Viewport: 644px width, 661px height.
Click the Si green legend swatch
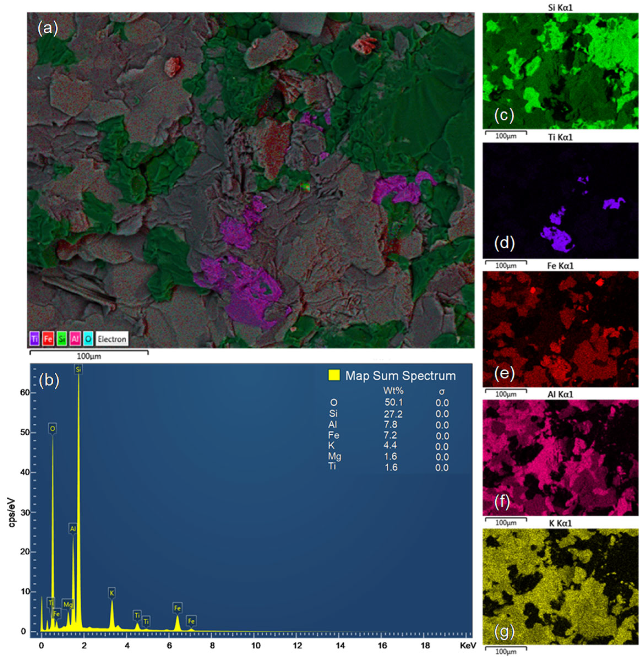click(62, 339)
